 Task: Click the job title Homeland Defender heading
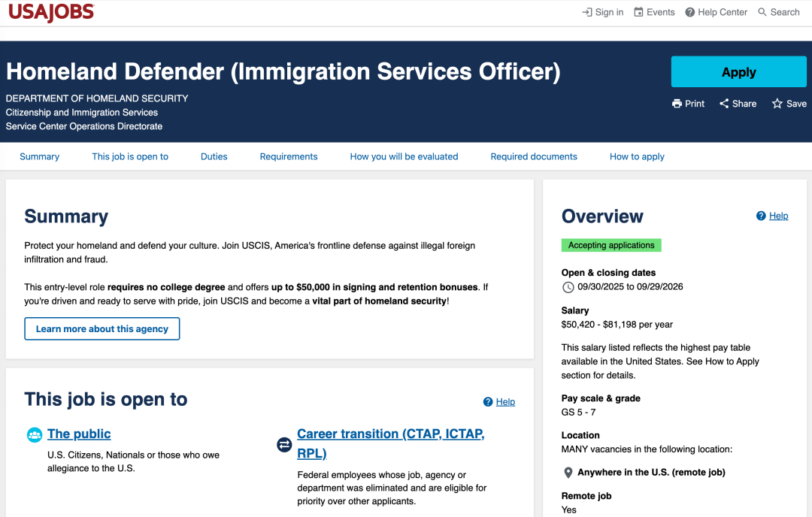(283, 71)
